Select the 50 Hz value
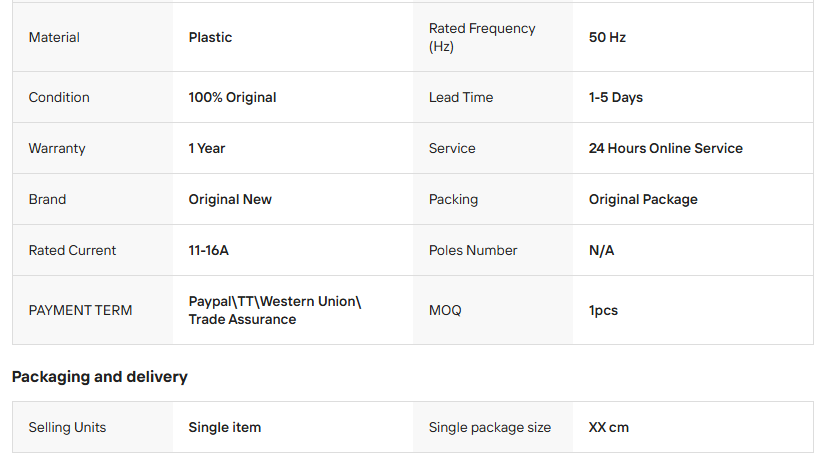This screenshot has height=470, width=822. pos(607,37)
